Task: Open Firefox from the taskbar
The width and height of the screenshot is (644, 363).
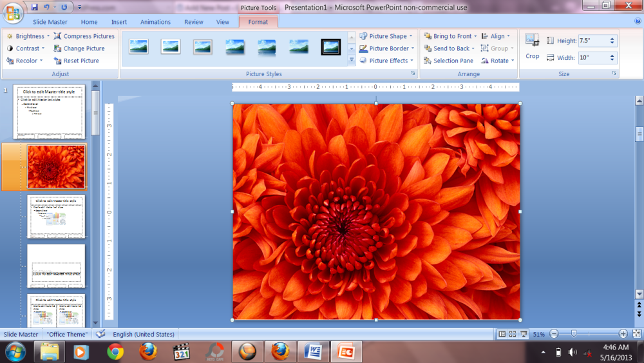Action: [x=148, y=351]
